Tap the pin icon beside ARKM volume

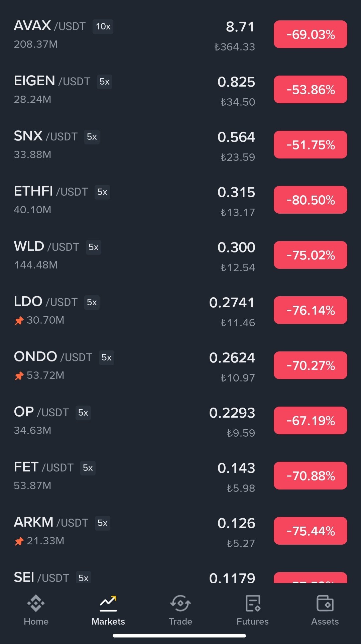pos(19,541)
